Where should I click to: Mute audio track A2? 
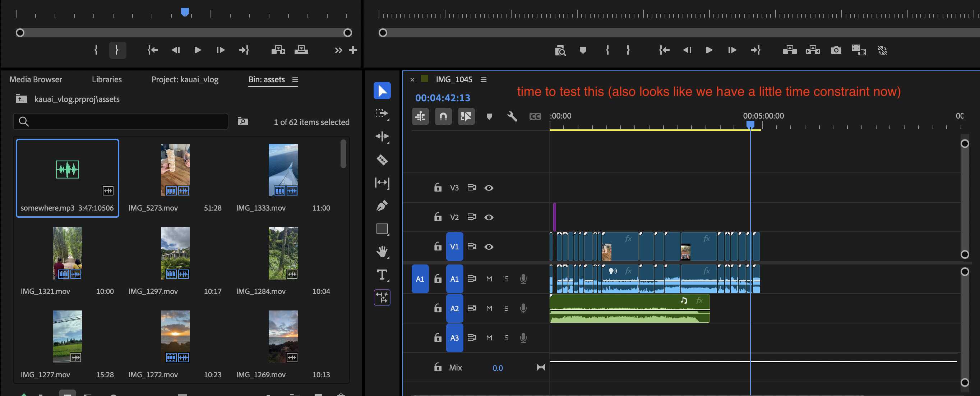pyautogui.click(x=489, y=309)
